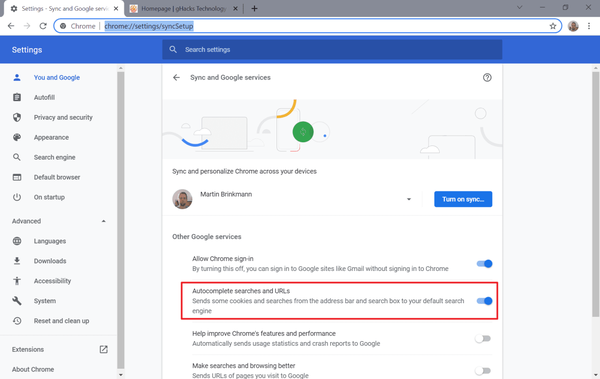Screen dimensions: 600x379
Task: Click the main page scrollbar down arrow
Action: pyautogui.click(x=595, y=375)
